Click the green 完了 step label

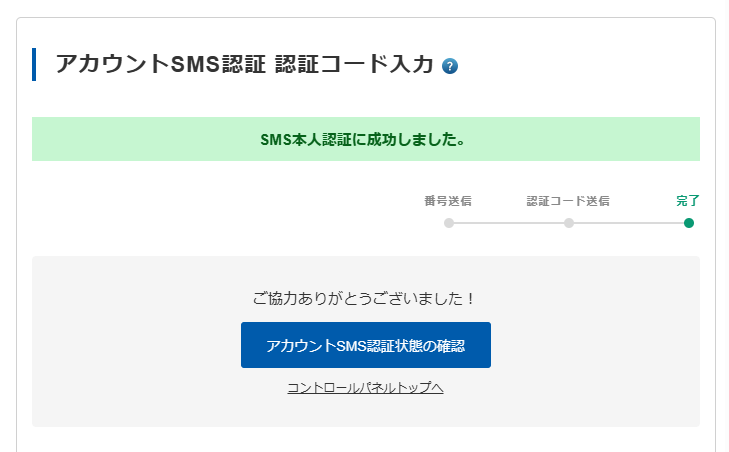coord(688,201)
